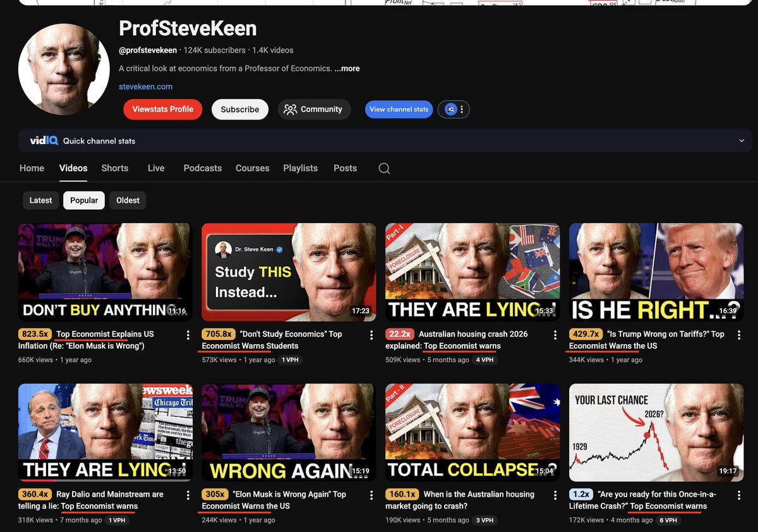Open menu for 'Australian housing crash 2026 explained' video
The width and height of the screenshot is (758, 532).
click(555, 335)
